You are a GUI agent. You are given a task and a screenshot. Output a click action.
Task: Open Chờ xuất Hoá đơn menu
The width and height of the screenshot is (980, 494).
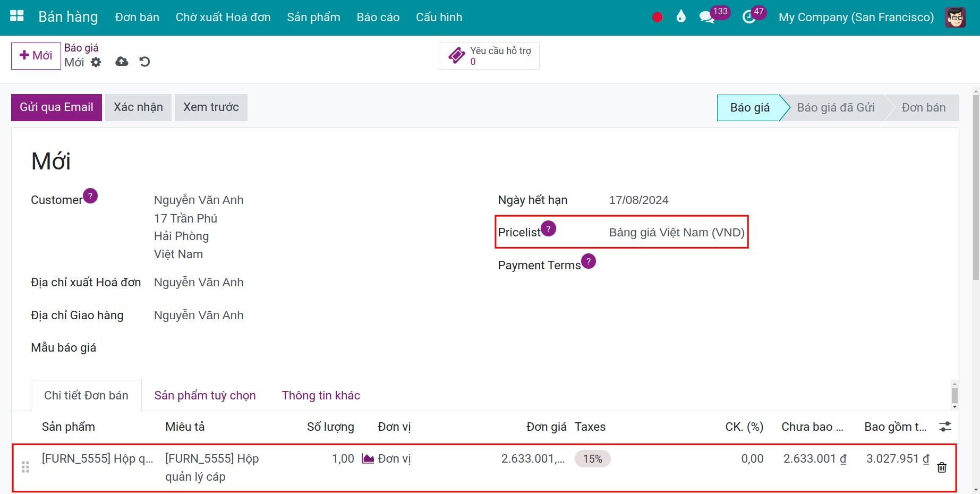click(223, 17)
